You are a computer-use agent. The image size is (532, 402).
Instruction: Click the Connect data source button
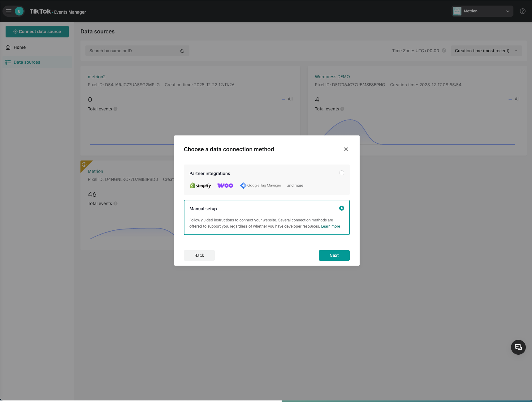click(37, 32)
